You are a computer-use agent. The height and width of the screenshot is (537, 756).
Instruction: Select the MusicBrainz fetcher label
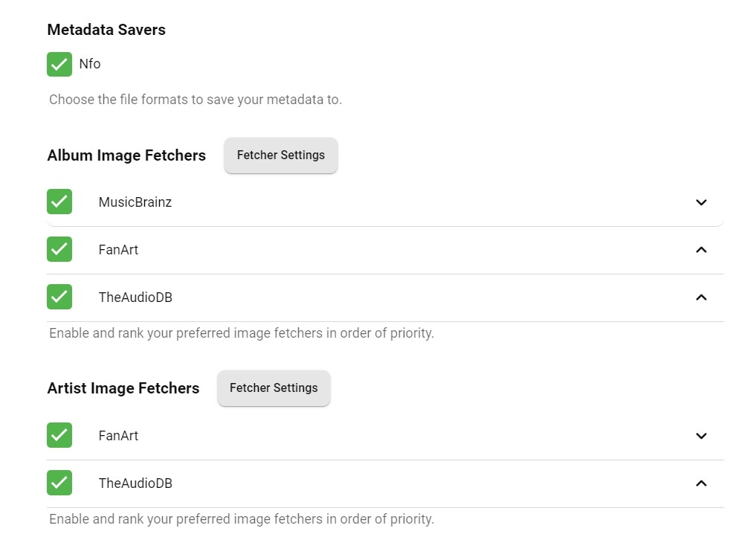[135, 202]
